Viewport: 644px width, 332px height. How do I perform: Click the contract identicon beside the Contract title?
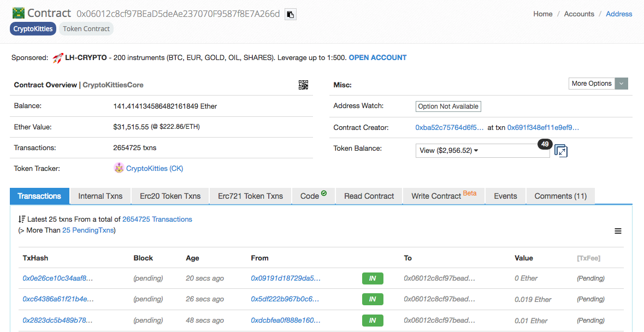tap(19, 13)
